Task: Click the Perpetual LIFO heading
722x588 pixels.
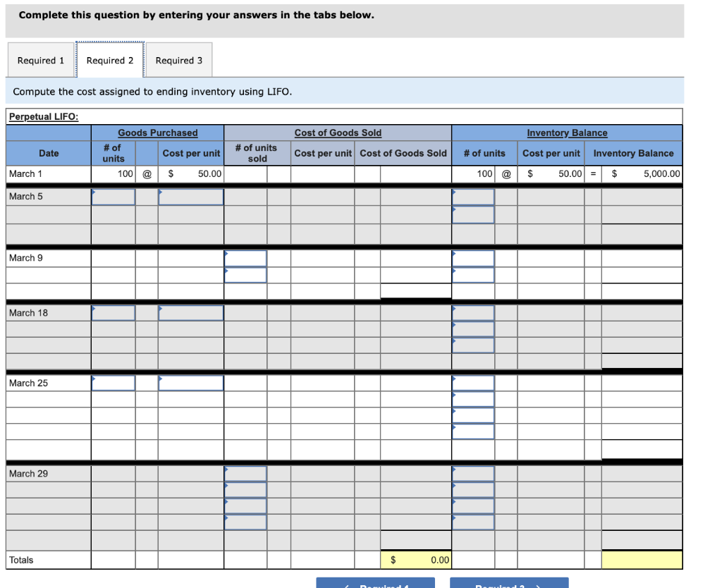Action: [x=44, y=116]
